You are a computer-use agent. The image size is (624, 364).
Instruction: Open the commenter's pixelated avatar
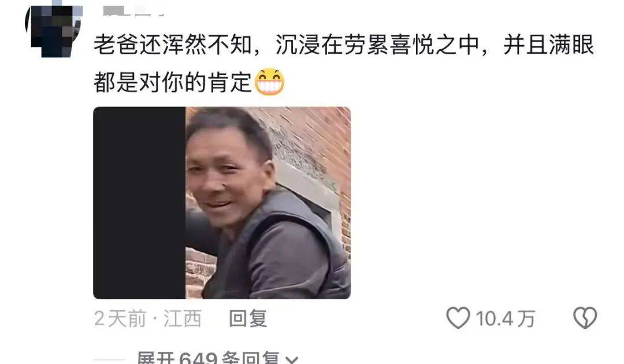[54, 32]
